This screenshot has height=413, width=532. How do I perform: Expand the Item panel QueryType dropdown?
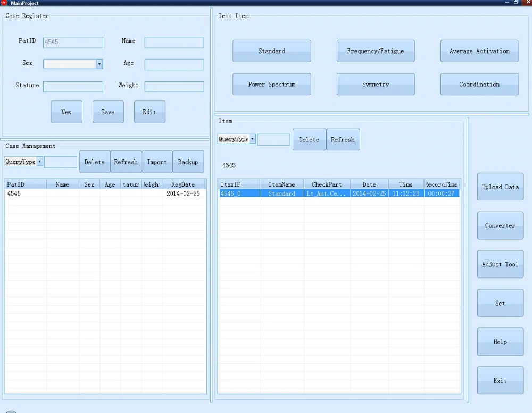coord(252,139)
